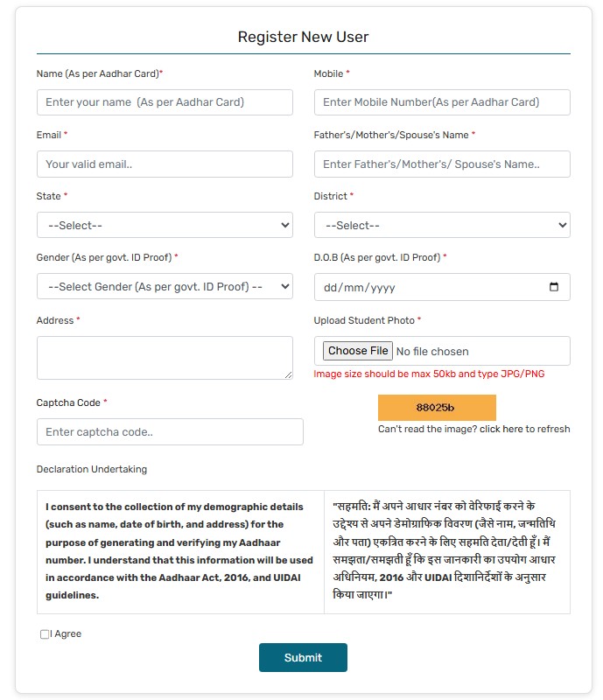Click the Captcha Code input box
603x700 pixels.
(x=170, y=431)
